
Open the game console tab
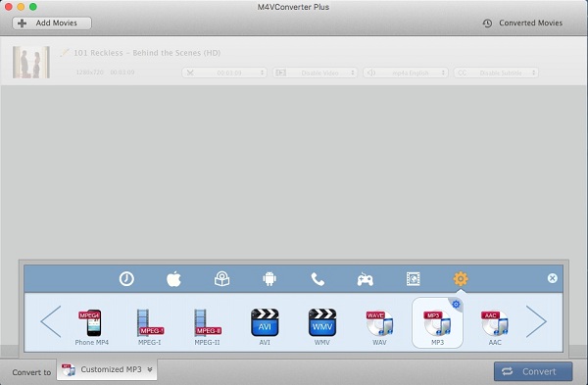pyautogui.click(x=365, y=279)
